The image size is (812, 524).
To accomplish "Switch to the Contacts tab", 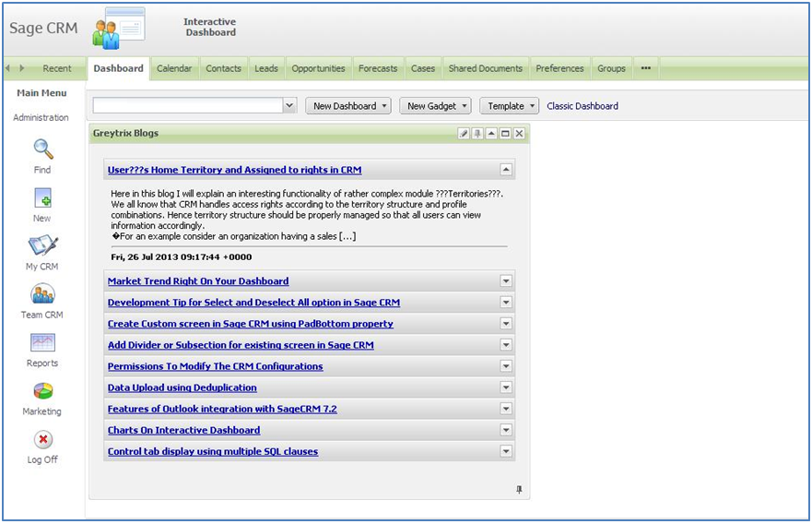I will 223,68.
